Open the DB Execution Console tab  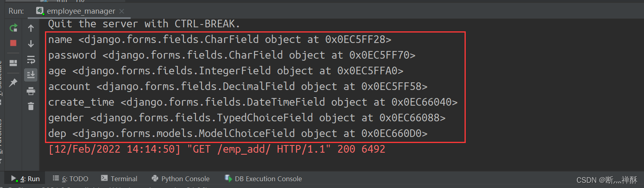(x=263, y=179)
